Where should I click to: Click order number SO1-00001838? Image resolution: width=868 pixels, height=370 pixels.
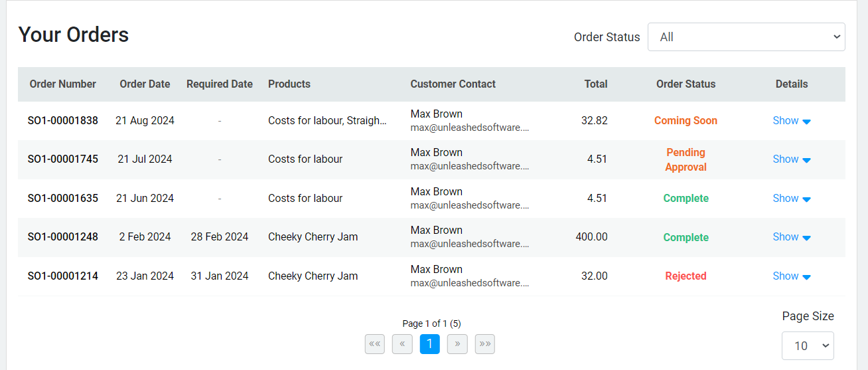coord(63,121)
